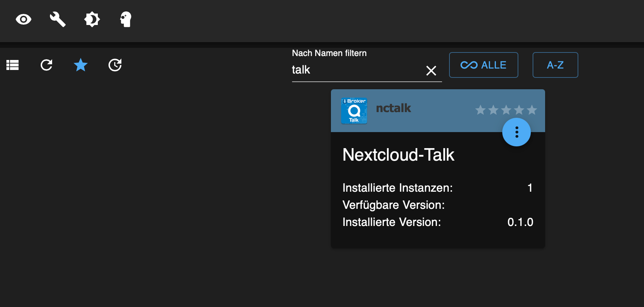Toggle expert mode head icon
Screen dimensions: 644x307
click(126, 19)
